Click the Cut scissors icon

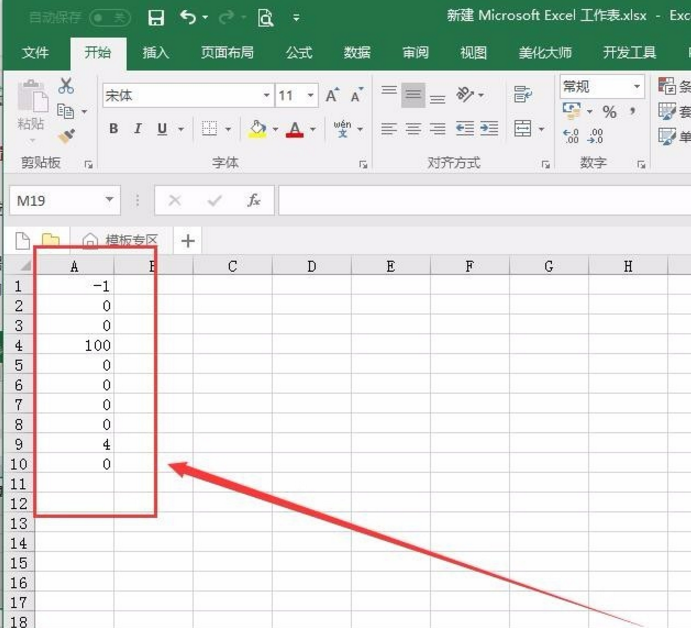click(66, 85)
